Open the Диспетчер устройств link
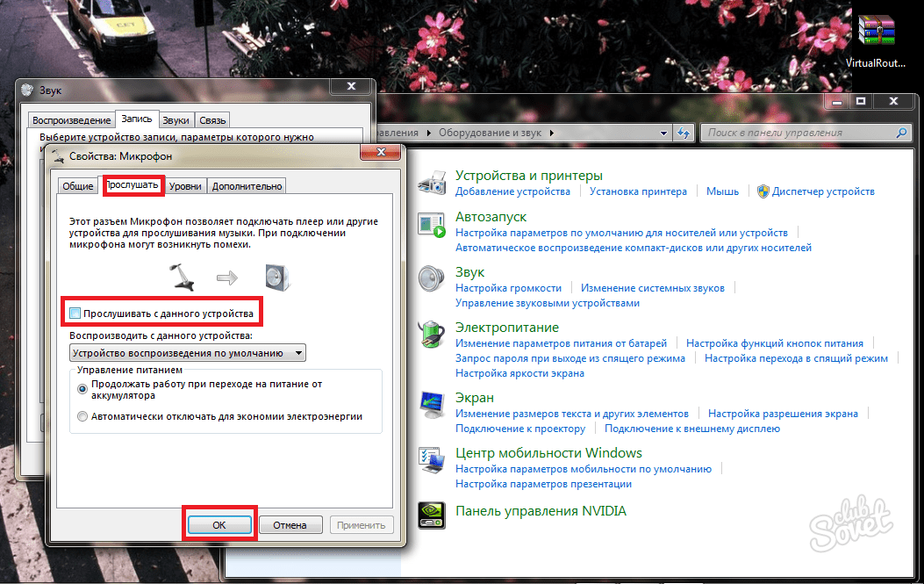 [x=822, y=191]
